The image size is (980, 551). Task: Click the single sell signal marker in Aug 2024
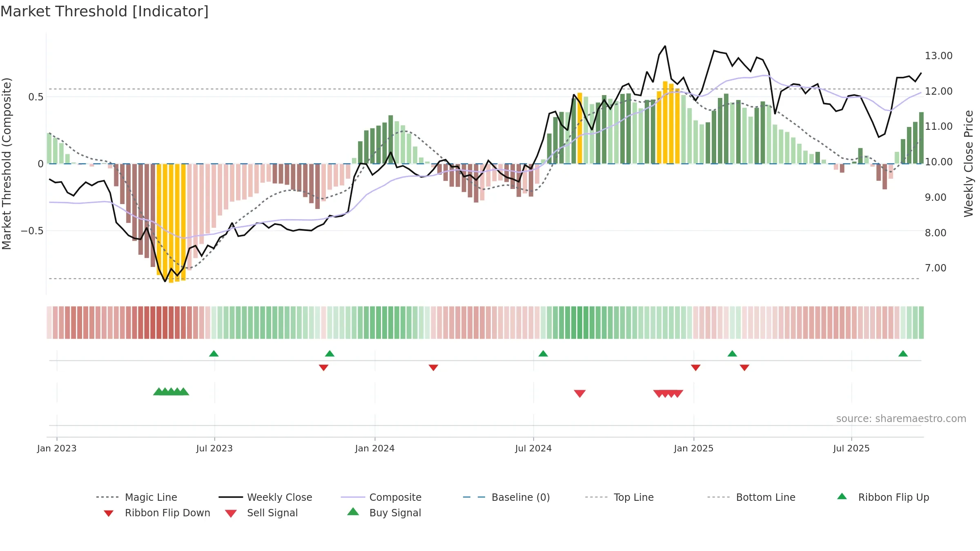click(x=580, y=393)
